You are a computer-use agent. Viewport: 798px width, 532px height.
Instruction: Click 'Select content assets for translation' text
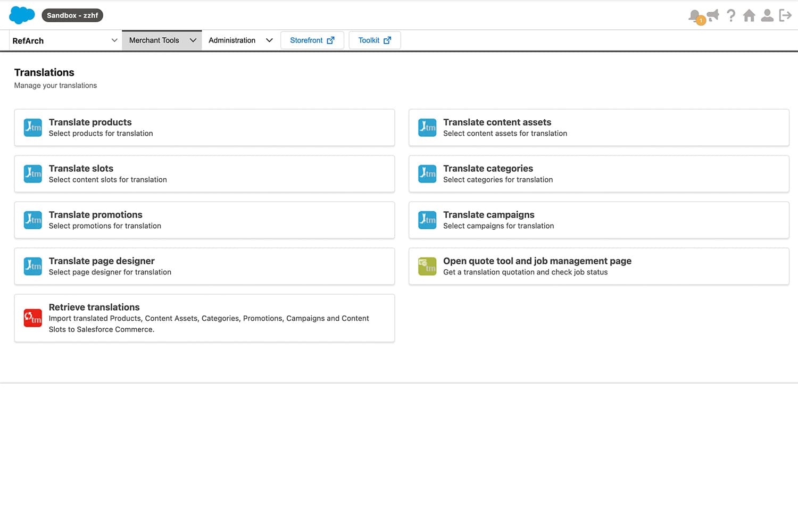[x=505, y=134]
